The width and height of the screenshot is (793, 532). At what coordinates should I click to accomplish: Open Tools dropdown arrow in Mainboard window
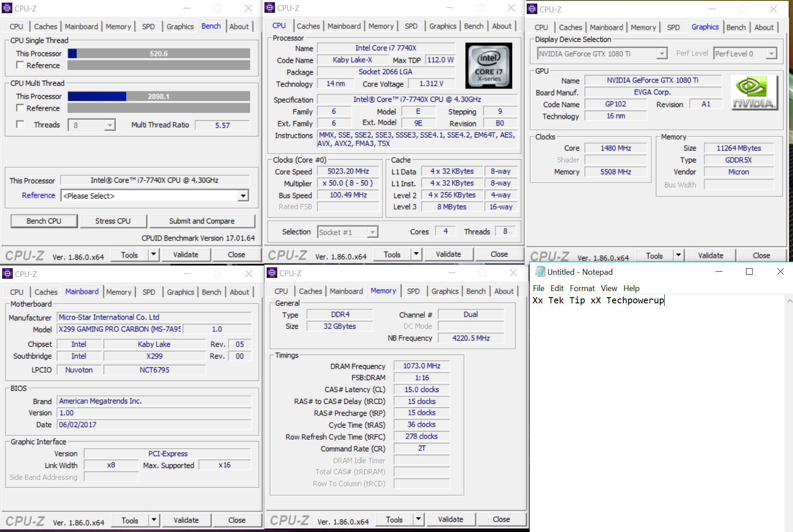tap(154, 520)
